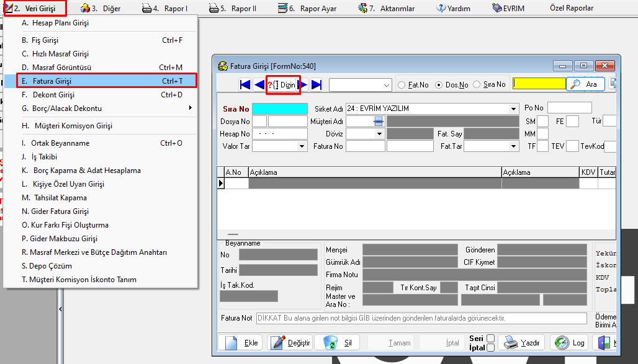Image resolution: width=638 pixels, height=364 pixels.
Task: Open the EVRIM menu
Action: coord(508,8)
